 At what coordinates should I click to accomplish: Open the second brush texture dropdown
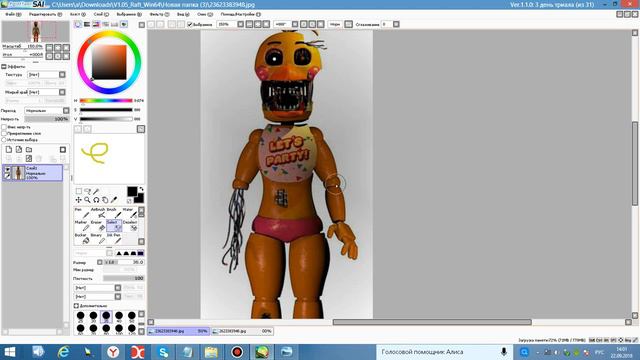(118, 296)
